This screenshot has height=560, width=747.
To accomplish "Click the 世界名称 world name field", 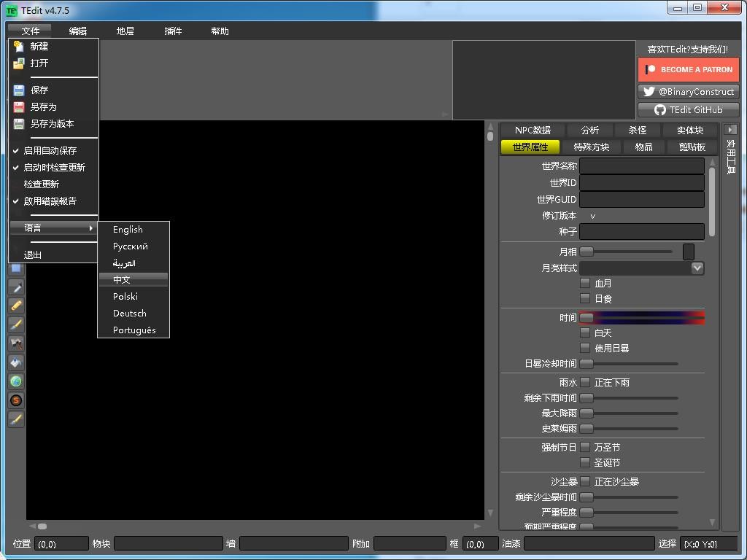I will coord(641,166).
